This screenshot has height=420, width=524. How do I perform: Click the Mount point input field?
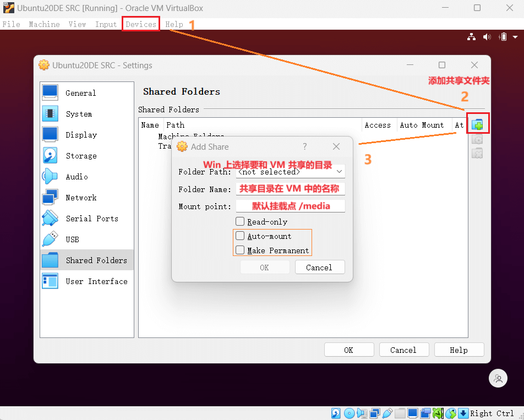pyautogui.click(x=290, y=206)
